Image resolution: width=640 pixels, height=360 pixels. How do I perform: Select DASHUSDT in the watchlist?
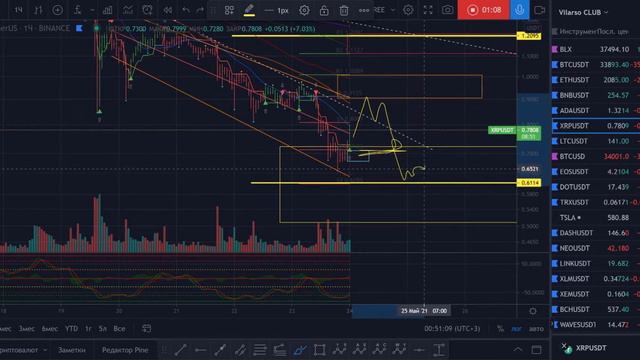(x=596, y=233)
